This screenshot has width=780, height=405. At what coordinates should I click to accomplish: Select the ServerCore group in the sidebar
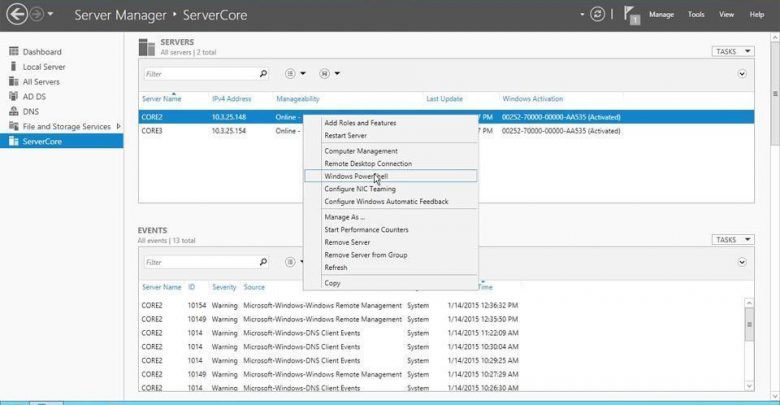coord(62,141)
